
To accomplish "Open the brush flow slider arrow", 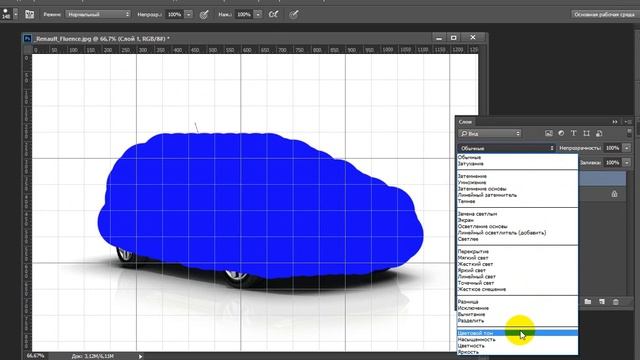I will (258, 14).
